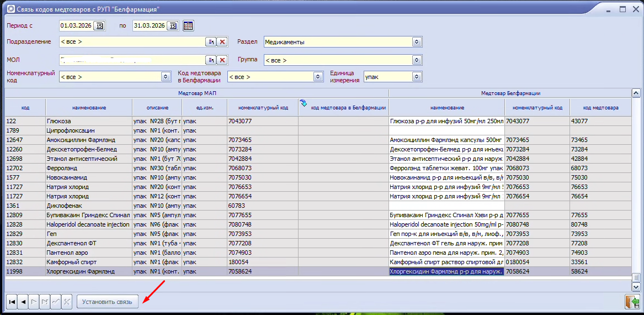This screenshot has width=644, height=315.
Task: Expand the Раздел dropdown
Action: [x=417, y=42]
